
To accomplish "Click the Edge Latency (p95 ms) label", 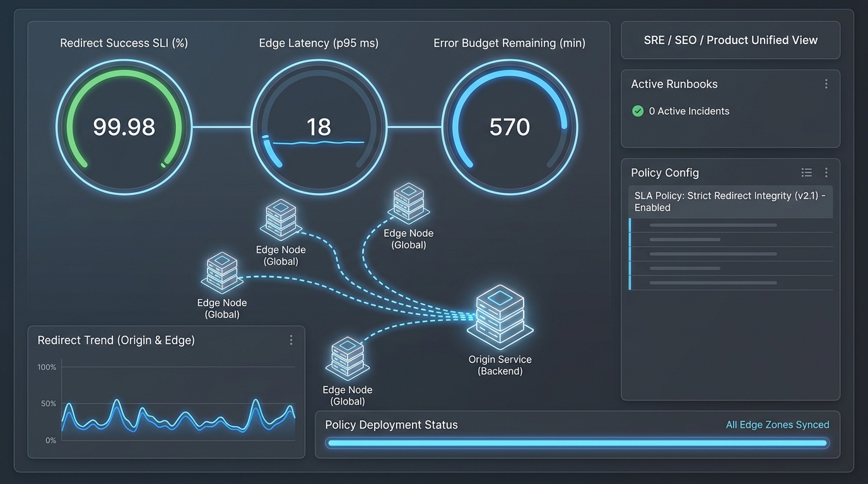I will tap(319, 43).
